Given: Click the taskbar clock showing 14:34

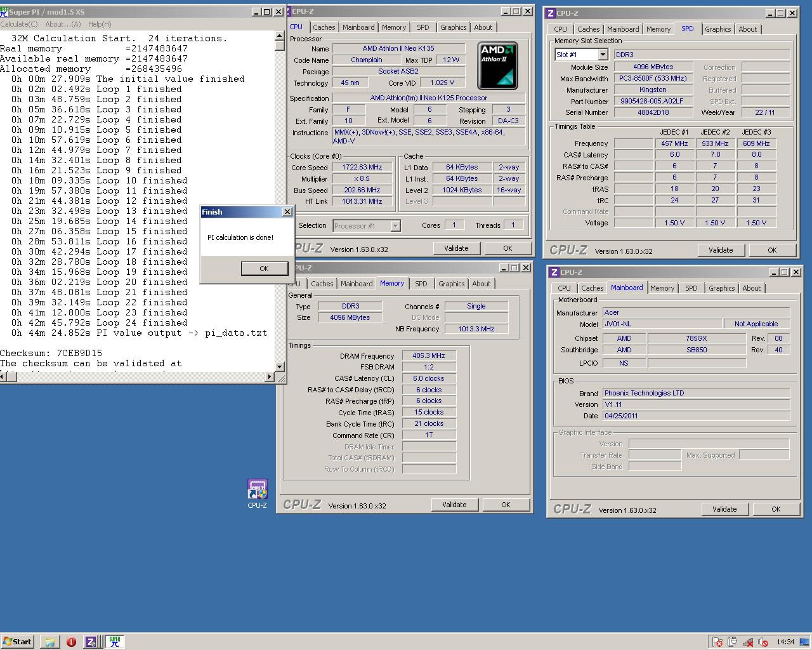Looking at the screenshot, I should [x=785, y=642].
